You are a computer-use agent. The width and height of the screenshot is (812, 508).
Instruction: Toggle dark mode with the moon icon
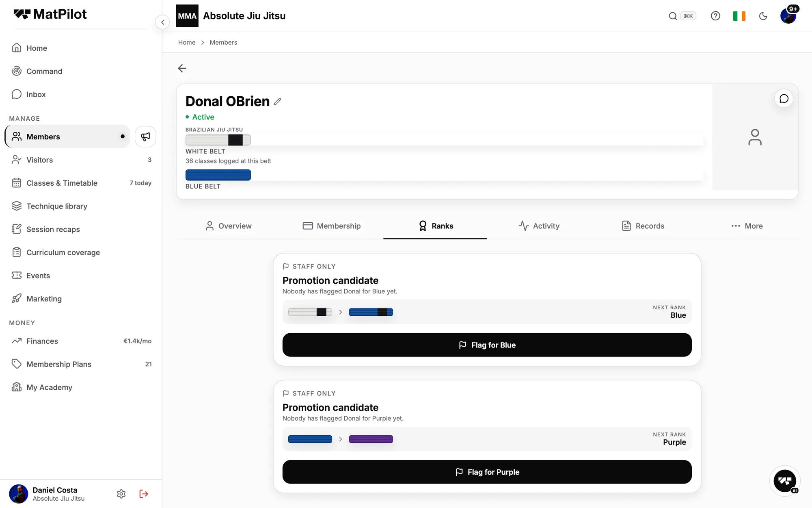pyautogui.click(x=763, y=16)
